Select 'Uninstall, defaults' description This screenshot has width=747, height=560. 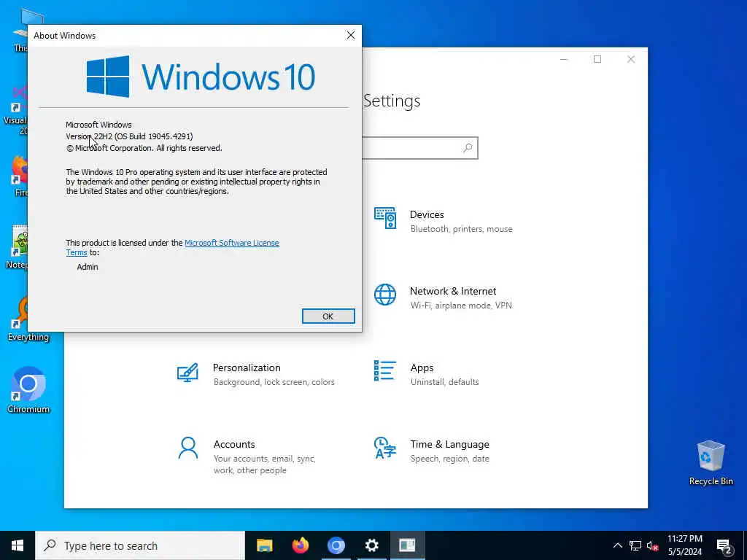click(444, 382)
